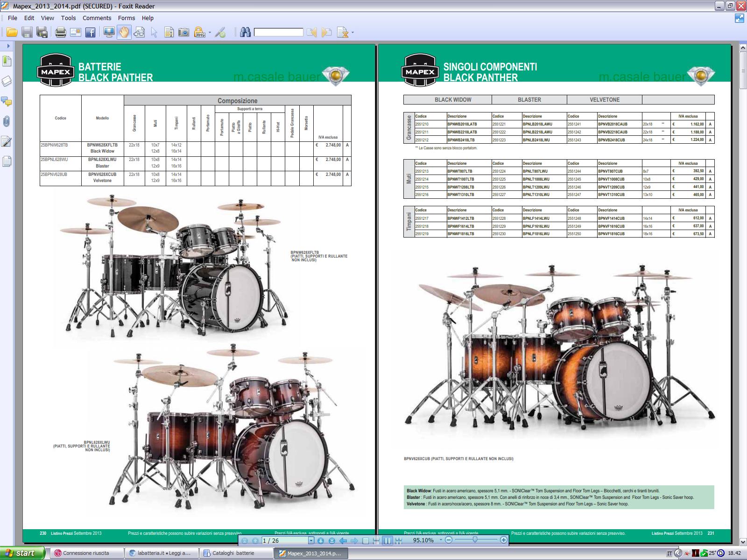This screenshot has width=747, height=560.
Task: Switch to labatteria.it browser taskbar item
Action: (162, 553)
